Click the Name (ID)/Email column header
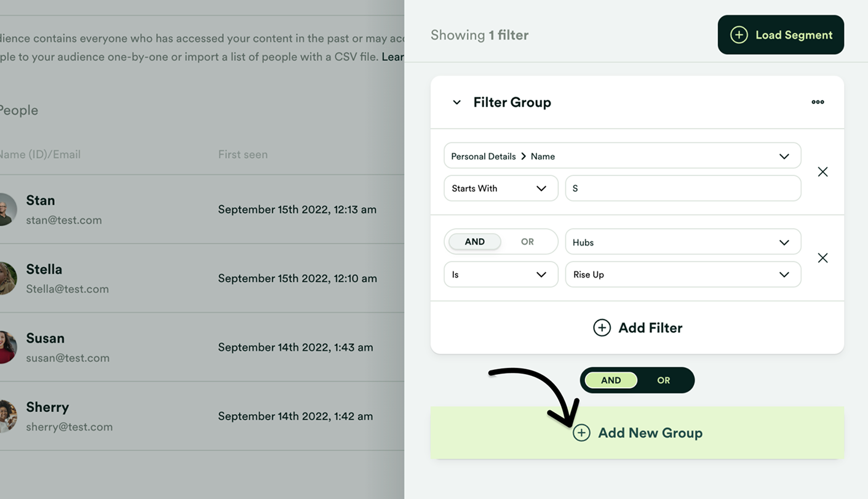Image resolution: width=868 pixels, height=499 pixels. pyautogui.click(x=39, y=154)
